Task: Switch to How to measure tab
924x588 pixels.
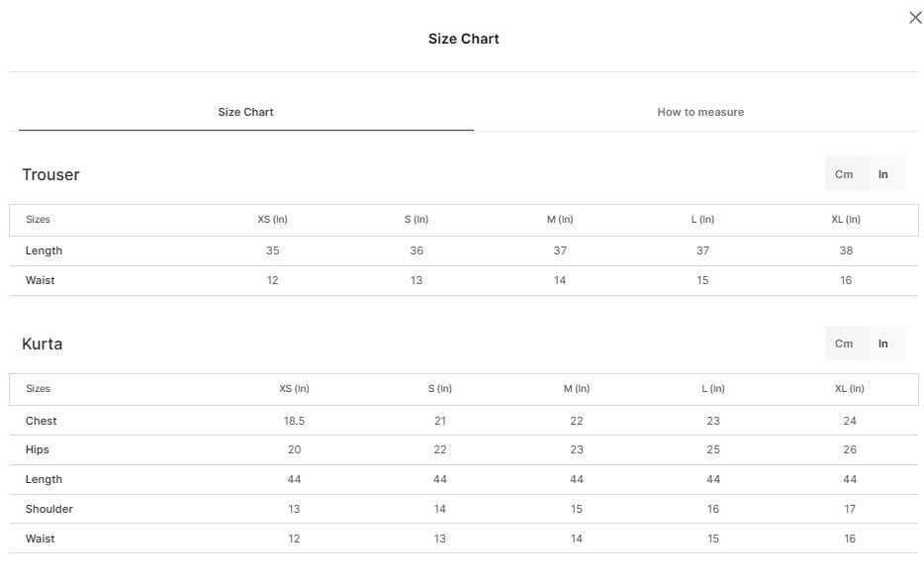Action: click(x=700, y=112)
